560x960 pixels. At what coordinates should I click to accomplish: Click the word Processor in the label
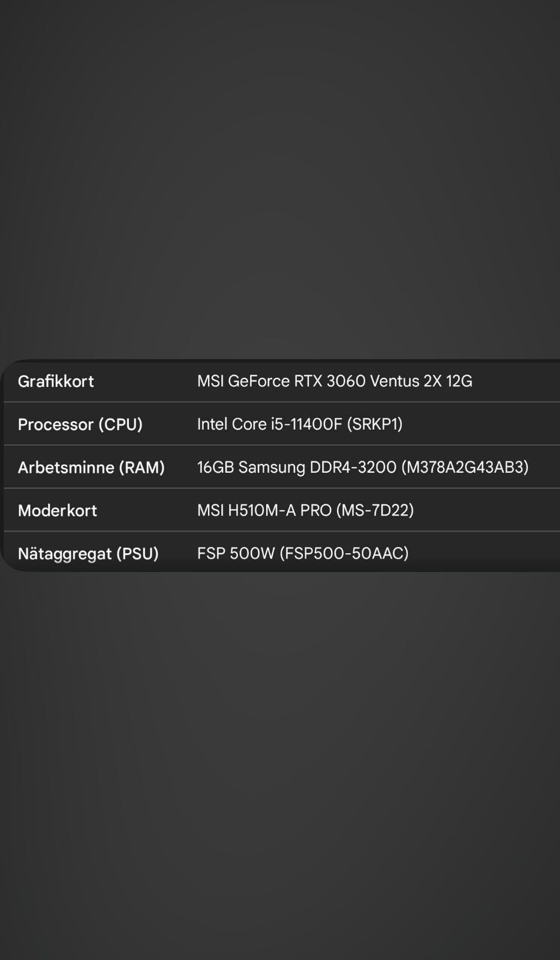(x=56, y=425)
